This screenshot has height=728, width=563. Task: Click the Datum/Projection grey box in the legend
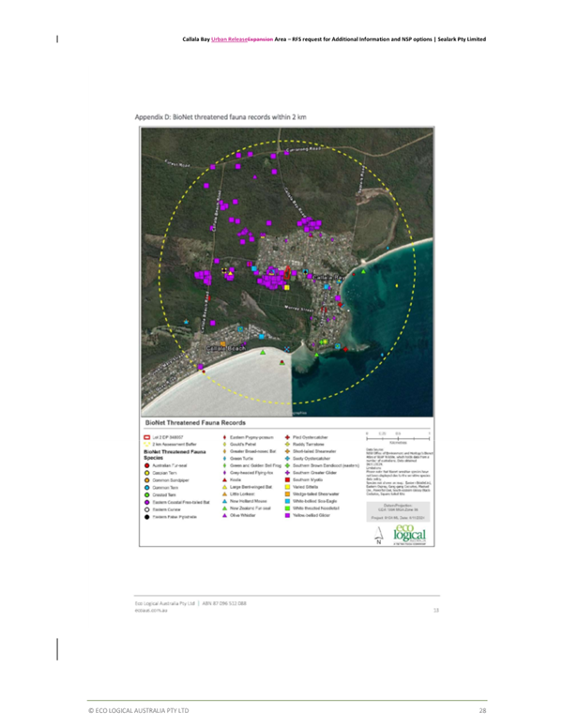point(398,511)
